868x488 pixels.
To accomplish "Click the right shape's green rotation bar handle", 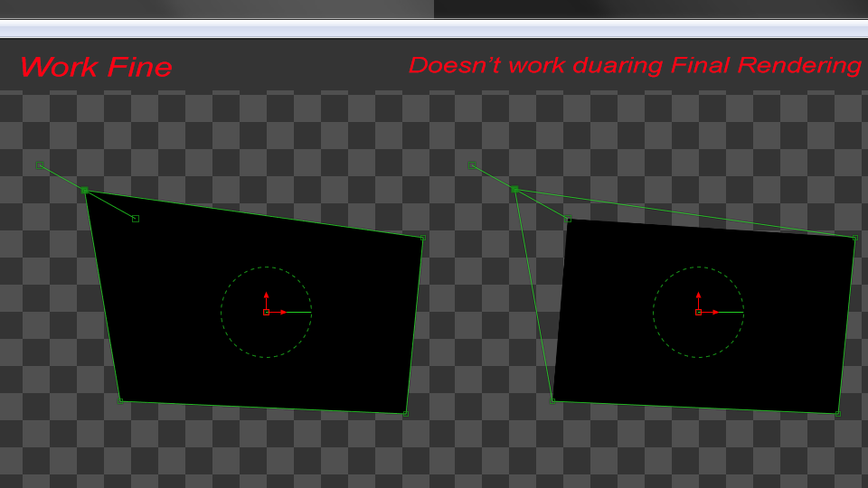I will (731, 313).
